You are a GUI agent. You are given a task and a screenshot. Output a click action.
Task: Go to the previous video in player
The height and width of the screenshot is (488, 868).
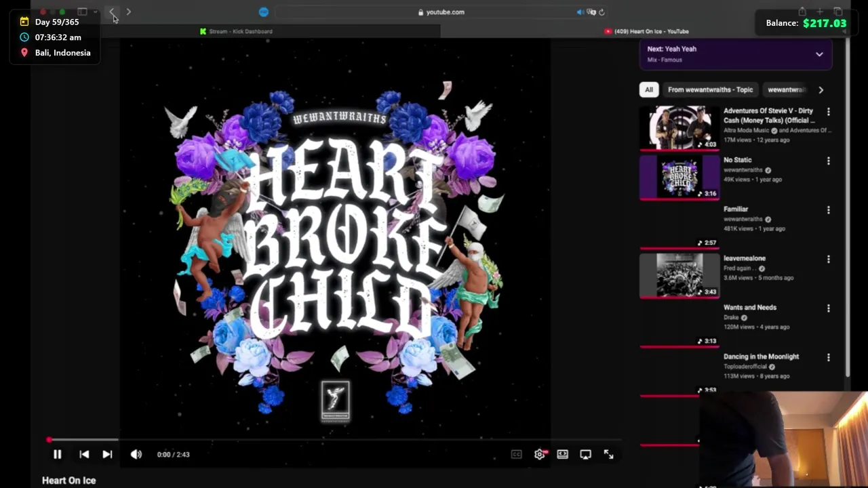click(x=84, y=455)
